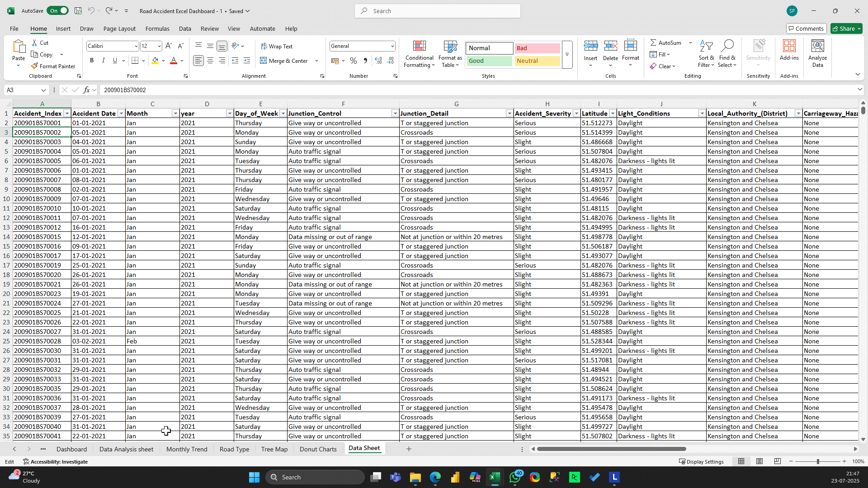Image resolution: width=868 pixels, height=488 pixels.
Task: Open WhatsApp from the taskbar
Action: [x=515, y=477]
